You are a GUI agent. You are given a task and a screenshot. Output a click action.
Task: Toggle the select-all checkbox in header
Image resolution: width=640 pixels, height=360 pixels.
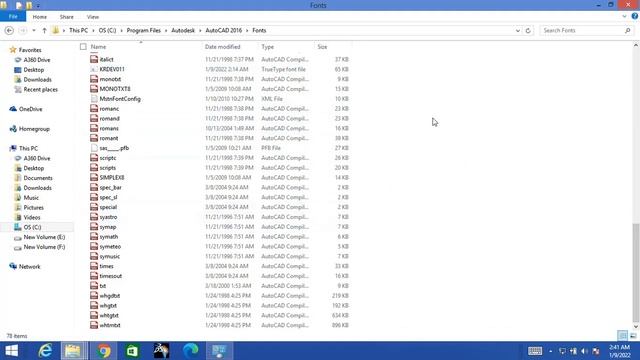tap(83, 47)
